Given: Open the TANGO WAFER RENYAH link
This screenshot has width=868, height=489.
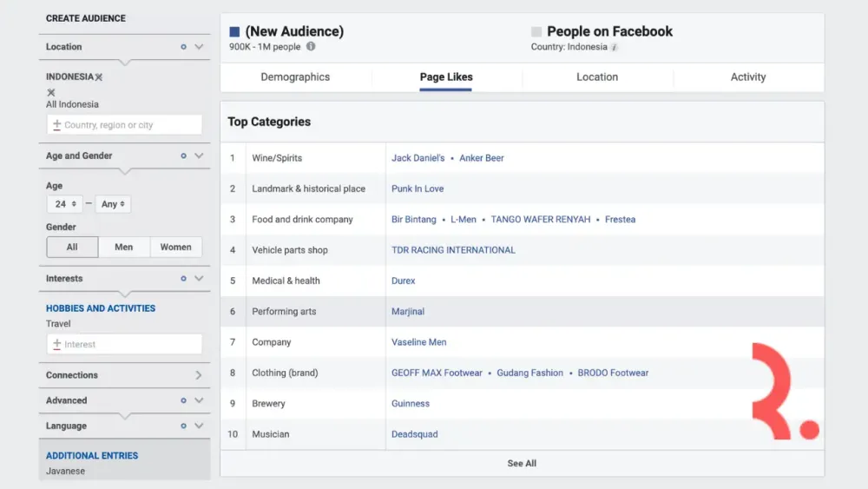Looking at the screenshot, I should 541,219.
